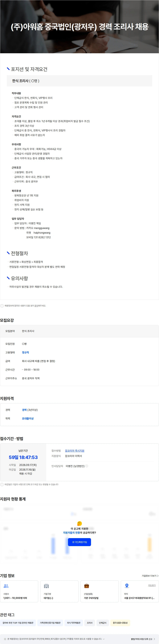159x644 pixels.
Task: Click the info icon before 채용정보에 잘못된 내용이
Action: click(x=2, y=306)
